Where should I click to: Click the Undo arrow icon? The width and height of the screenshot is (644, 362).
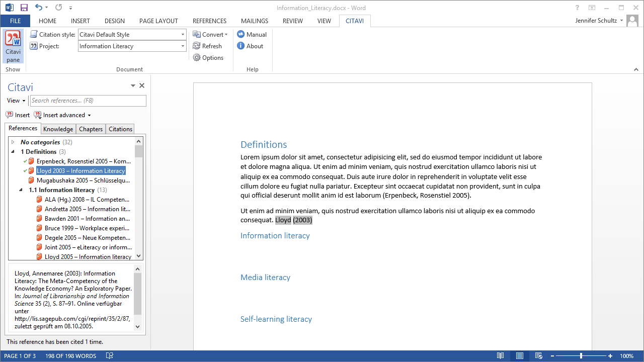pos(39,8)
